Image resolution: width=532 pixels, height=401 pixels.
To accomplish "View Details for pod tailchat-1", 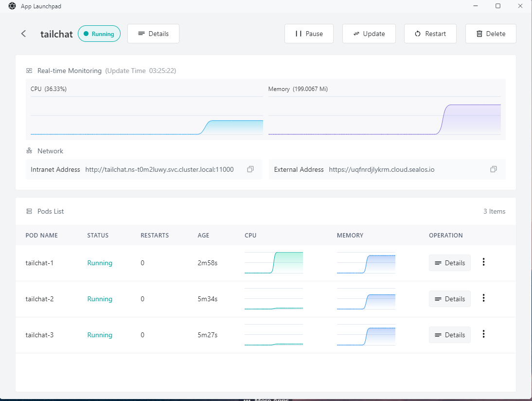I will coord(449,263).
